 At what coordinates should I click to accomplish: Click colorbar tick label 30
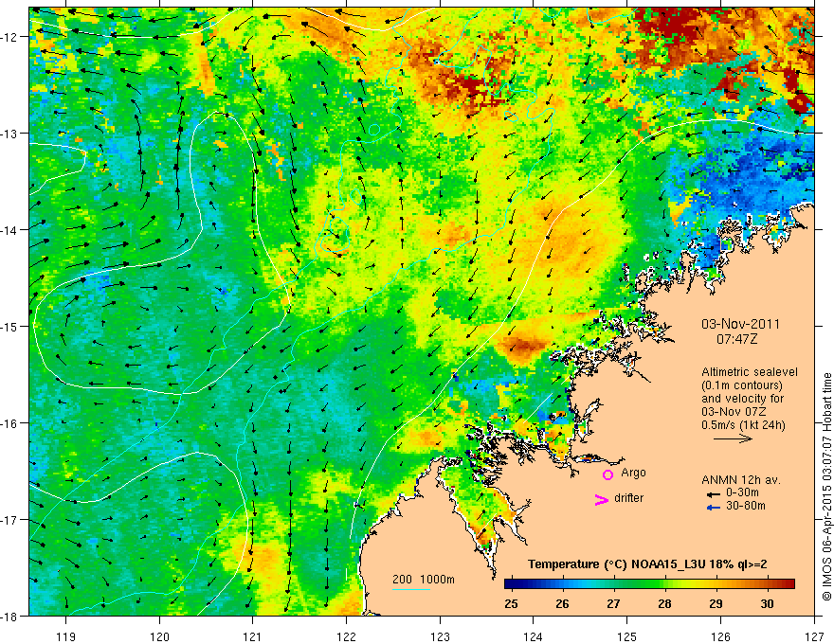coord(767,603)
